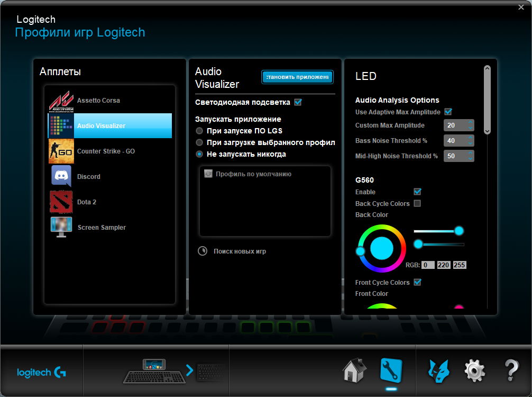Screen dimensions: 532x397
Task: Select Counter Strike - GO row label
Action: point(106,151)
